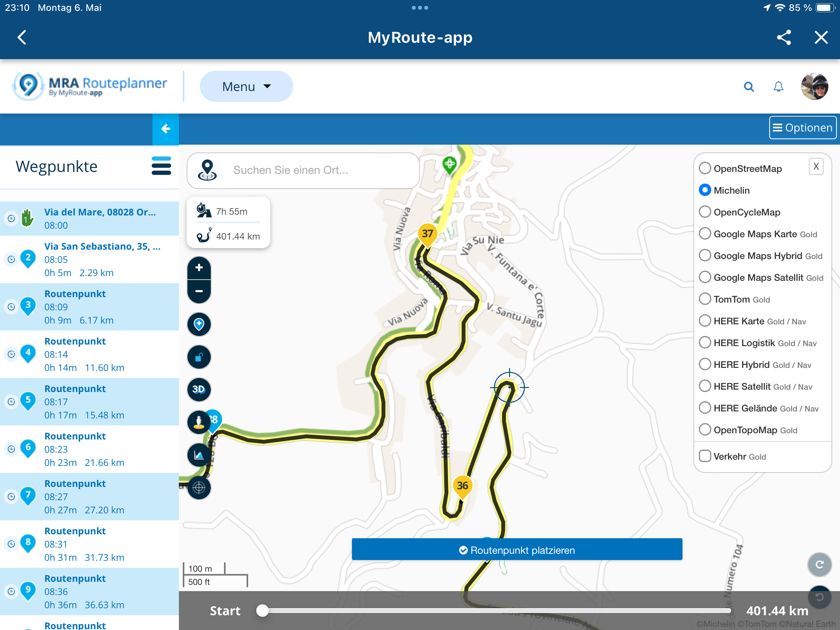Switch the map to 3D view
The image size is (840, 630).
[199, 389]
